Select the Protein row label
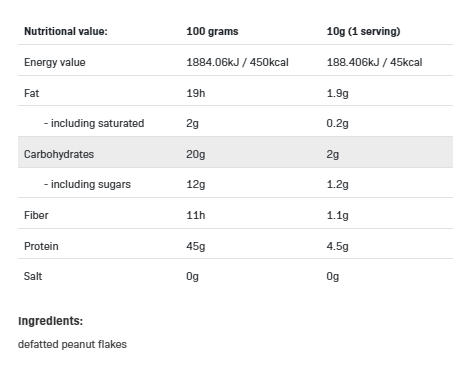This screenshot has height=375, width=471. coord(41,246)
